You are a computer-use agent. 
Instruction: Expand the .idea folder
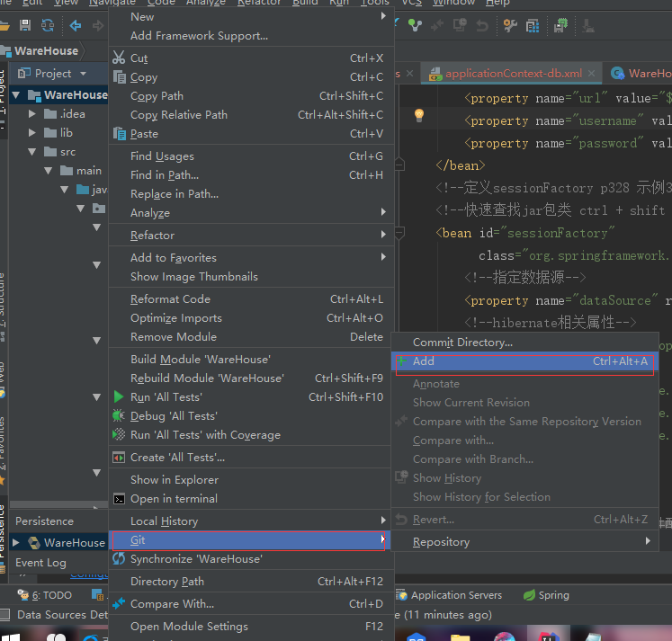point(31,114)
